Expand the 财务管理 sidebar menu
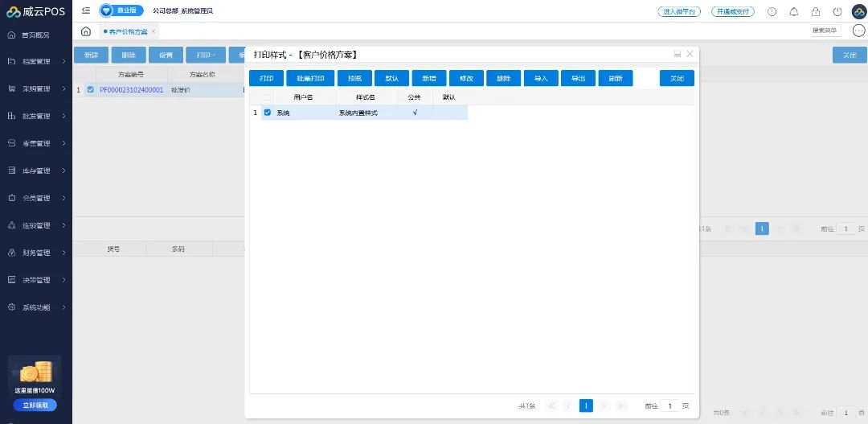This screenshot has height=424, width=868. (x=36, y=253)
